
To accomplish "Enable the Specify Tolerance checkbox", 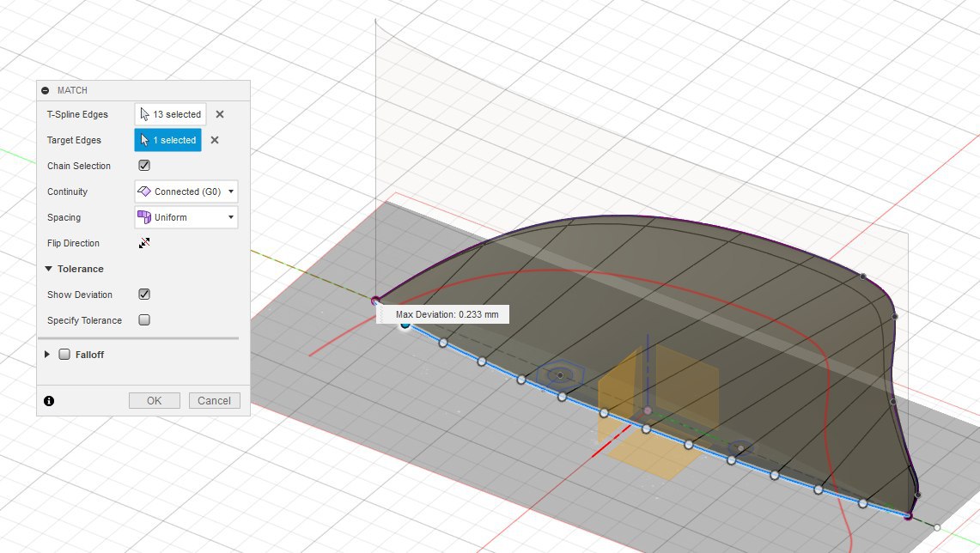I will (x=144, y=320).
